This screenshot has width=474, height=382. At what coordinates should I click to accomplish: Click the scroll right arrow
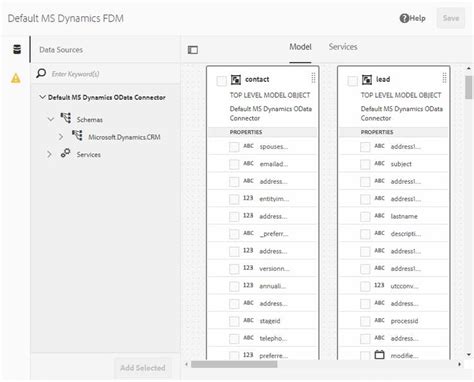[460, 364]
